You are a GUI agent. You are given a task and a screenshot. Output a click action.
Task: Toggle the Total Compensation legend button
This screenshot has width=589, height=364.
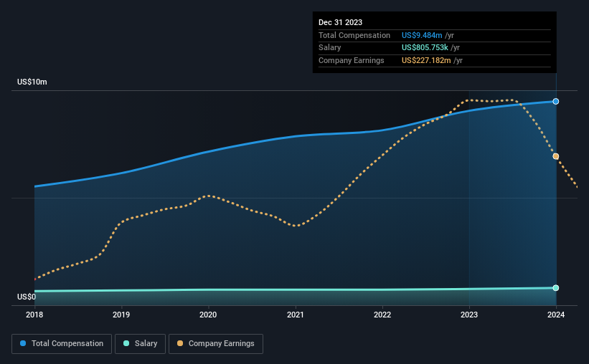click(62, 344)
